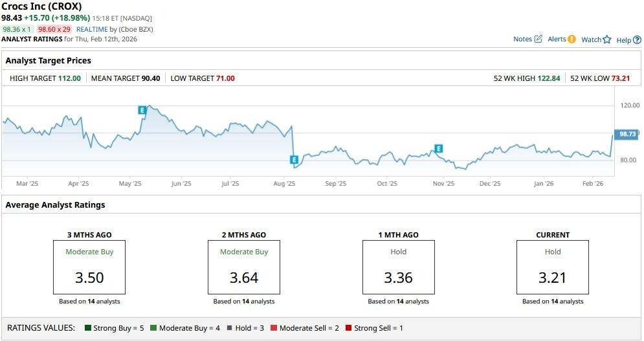Click the Help link
The height and width of the screenshot is (341, 644).
pyautogui.click(x=623, y=40)
